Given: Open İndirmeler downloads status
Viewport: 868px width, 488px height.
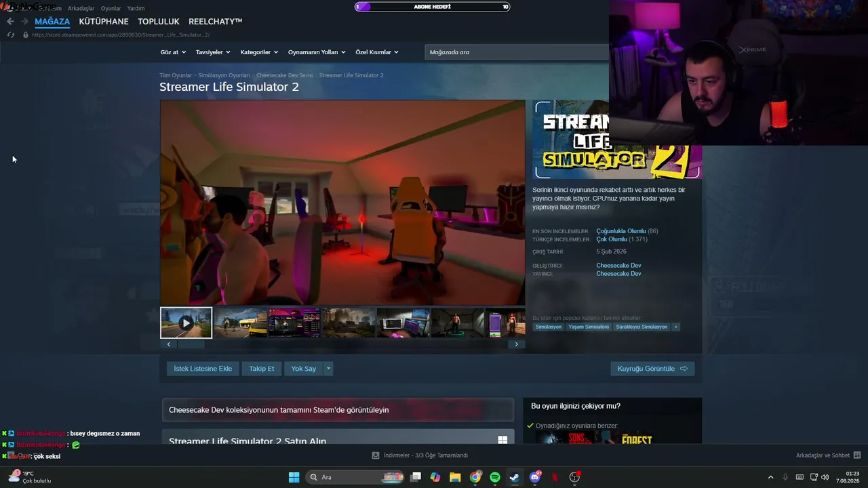Looking at the screenshot, I should tap(426, 455).
